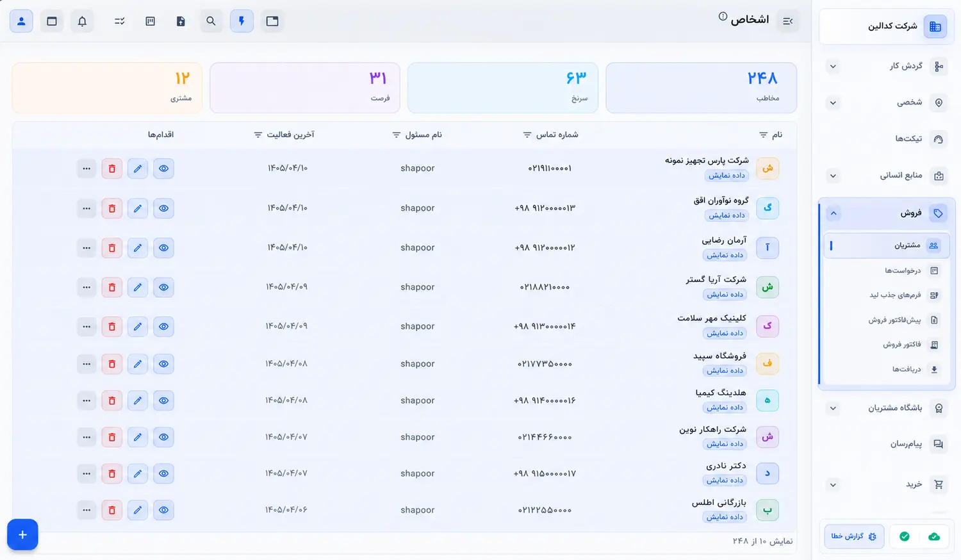The height and width of the screenshot is (560, 961).
Task: Delete شرکت راهکار نوین using trash icon
Action: [112, 437]
